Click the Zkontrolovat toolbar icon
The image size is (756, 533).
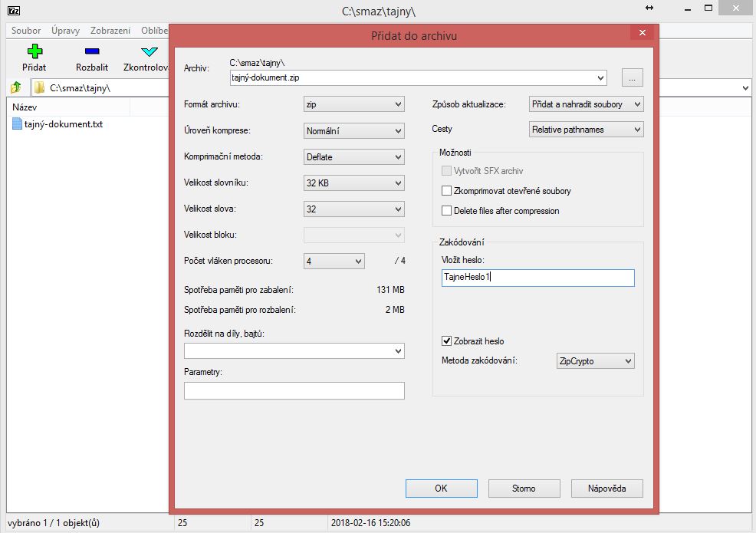click(149, 52)
